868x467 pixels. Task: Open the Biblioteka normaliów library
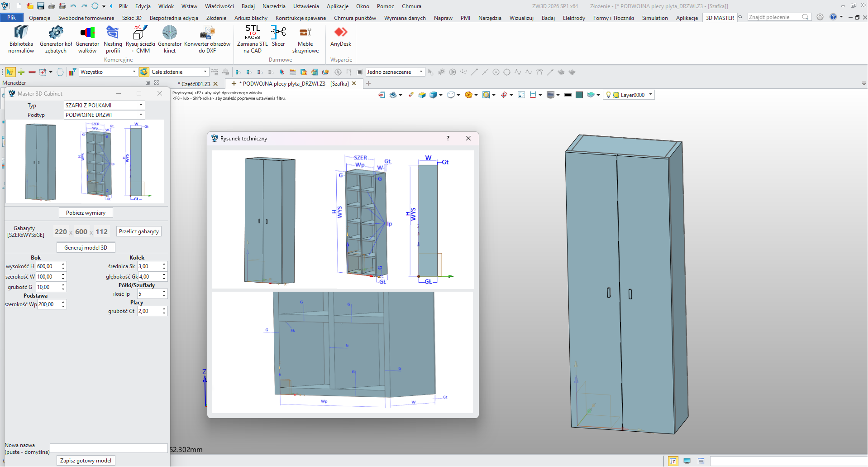21,39
